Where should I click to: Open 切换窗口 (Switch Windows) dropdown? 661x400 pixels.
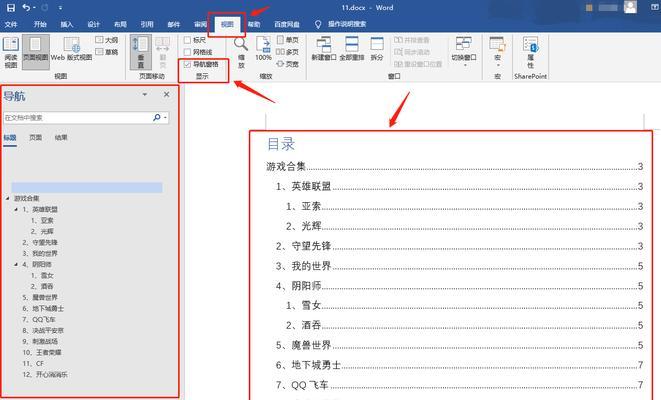pyautogui.click(x=464, y=51)
